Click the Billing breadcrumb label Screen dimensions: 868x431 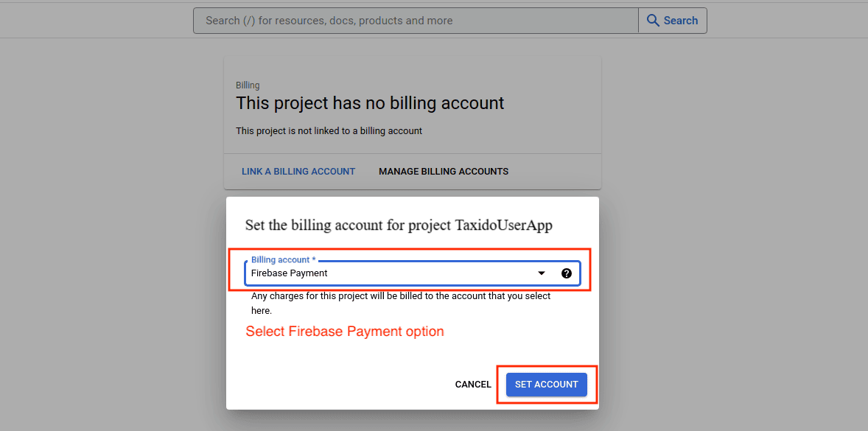coord(248,85)
